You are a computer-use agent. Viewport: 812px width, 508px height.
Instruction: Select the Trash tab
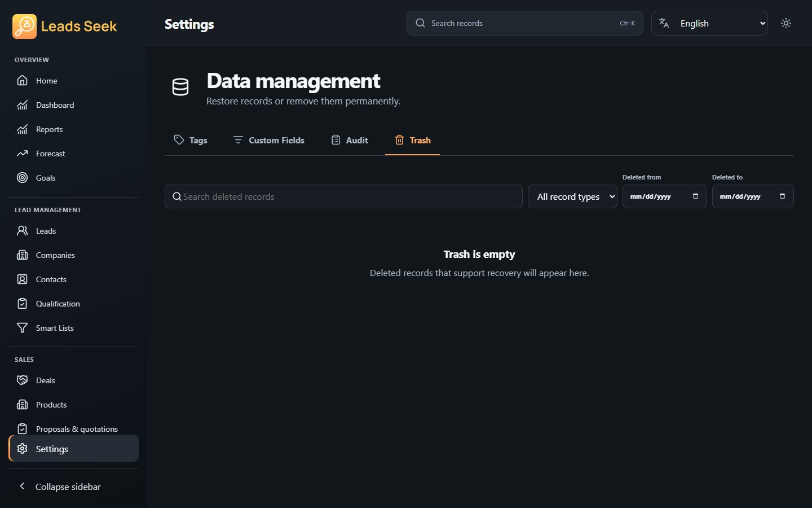pos(412,140)
